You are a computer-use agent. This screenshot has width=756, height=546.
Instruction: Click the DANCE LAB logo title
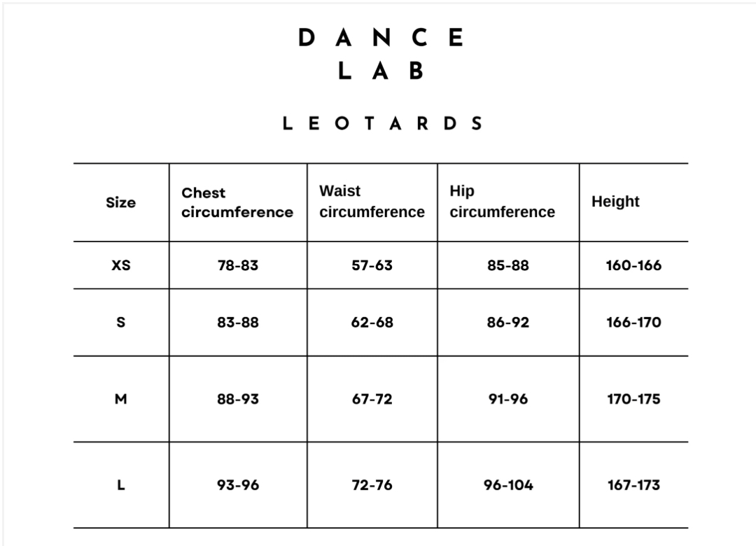tap(381, 53)
